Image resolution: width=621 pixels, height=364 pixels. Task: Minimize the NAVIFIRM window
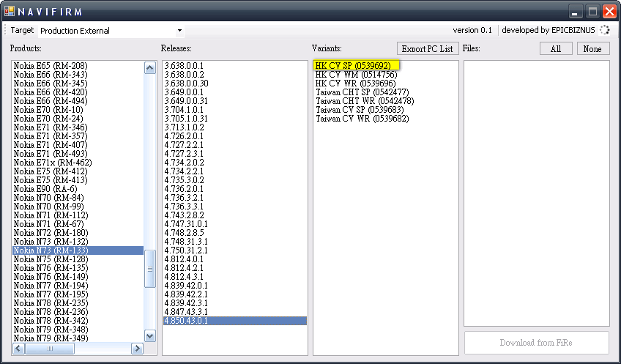point(576,12)
